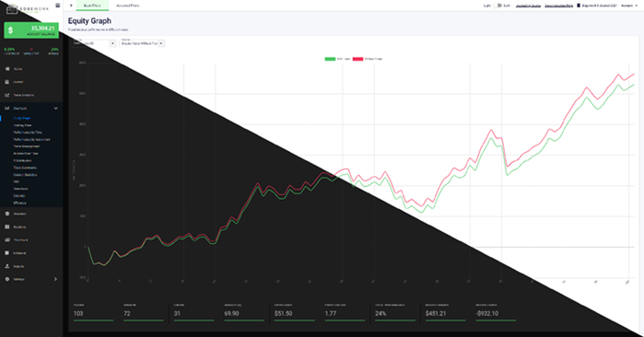Click the import icon in sidebar
644x337 pixels.
pyautogui.click(x=7, y=266)
